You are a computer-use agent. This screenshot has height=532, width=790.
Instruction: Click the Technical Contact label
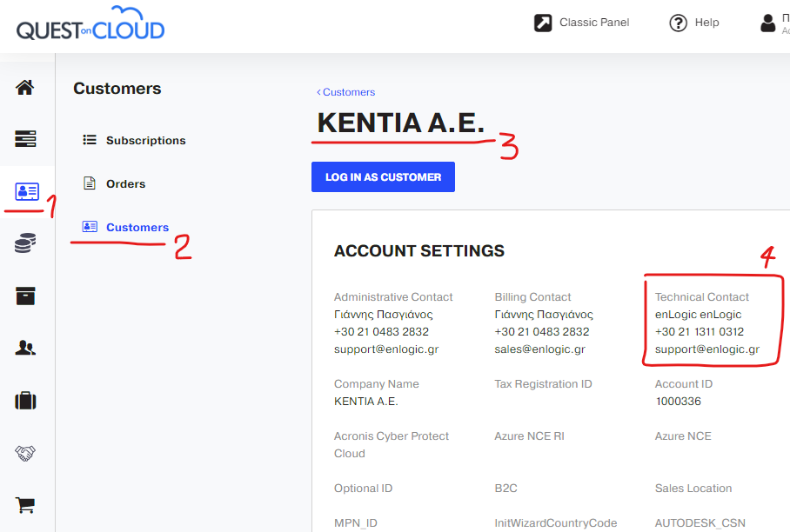(x=702, y=297)
